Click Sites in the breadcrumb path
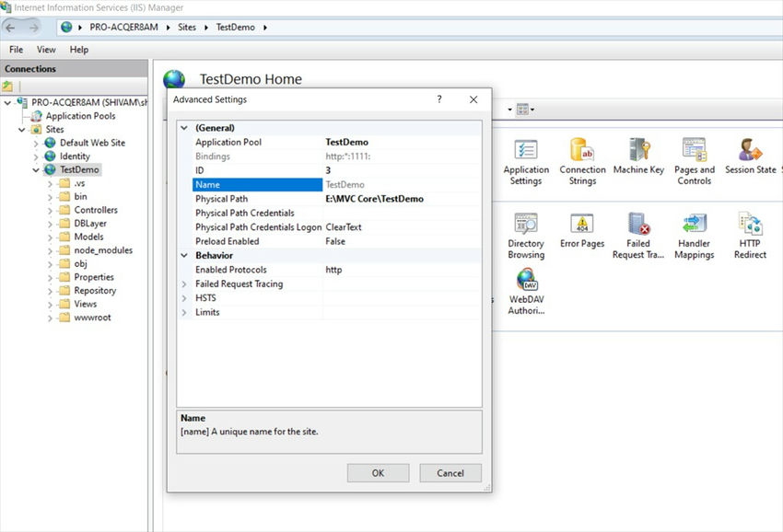Viewport: 783px width, 532px height. pos(187,28)
